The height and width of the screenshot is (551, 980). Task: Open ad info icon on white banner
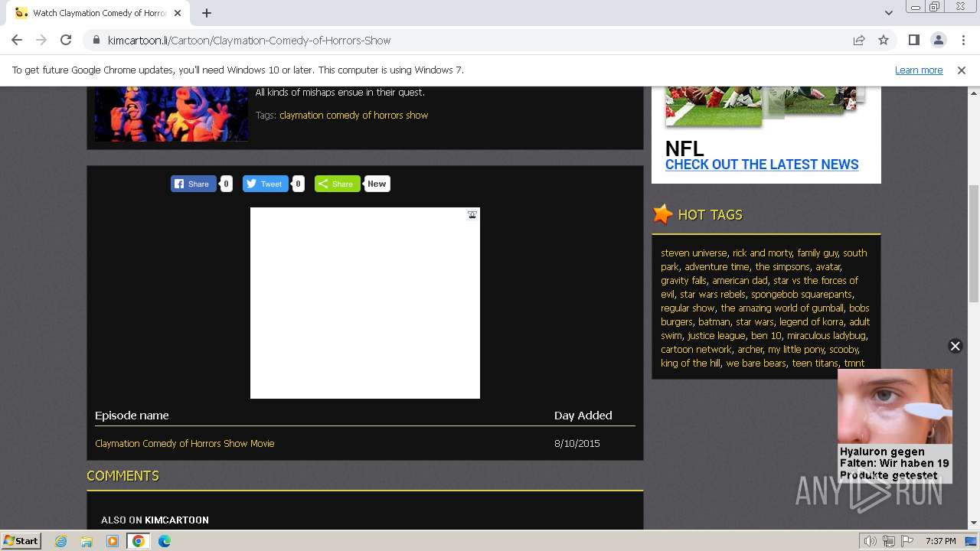pyautogui.click(x=472, y=215)
